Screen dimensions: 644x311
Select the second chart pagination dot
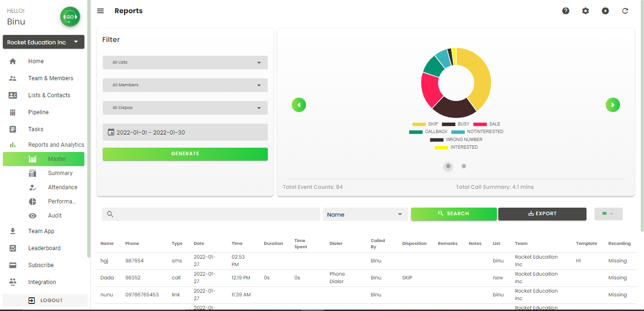[464, 166]
